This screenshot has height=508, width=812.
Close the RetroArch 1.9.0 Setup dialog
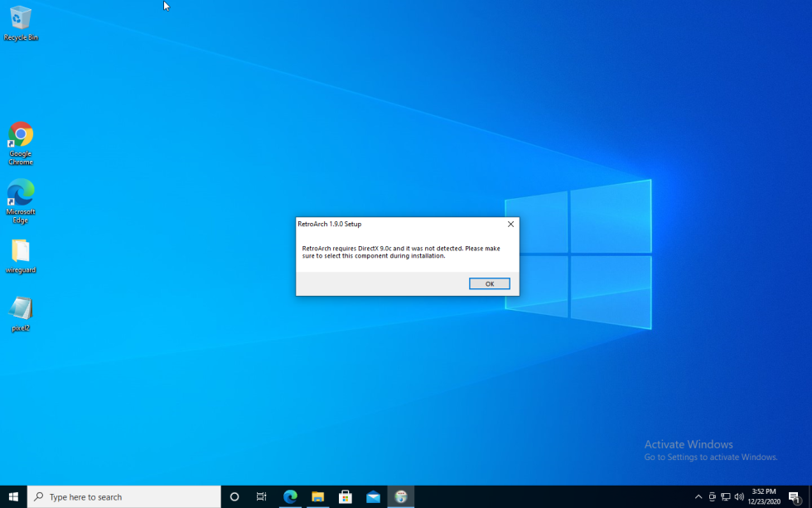click(510, 224)
